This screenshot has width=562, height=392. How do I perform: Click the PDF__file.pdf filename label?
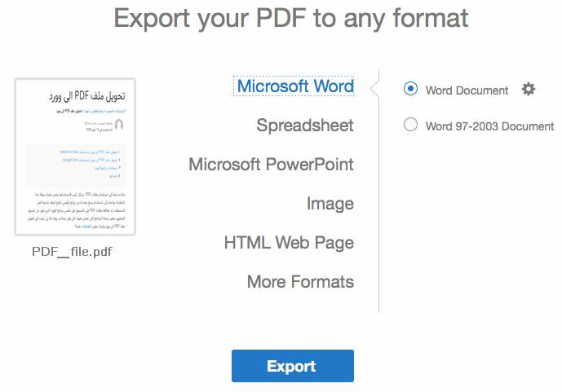72,252
